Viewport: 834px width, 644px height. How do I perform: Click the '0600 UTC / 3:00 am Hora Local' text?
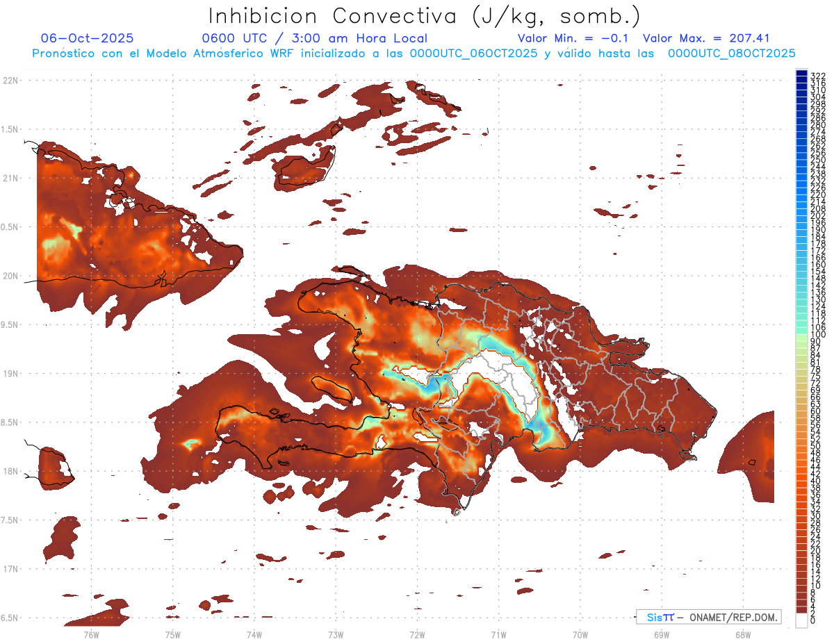pyautogui.click(x=314, y=38)
